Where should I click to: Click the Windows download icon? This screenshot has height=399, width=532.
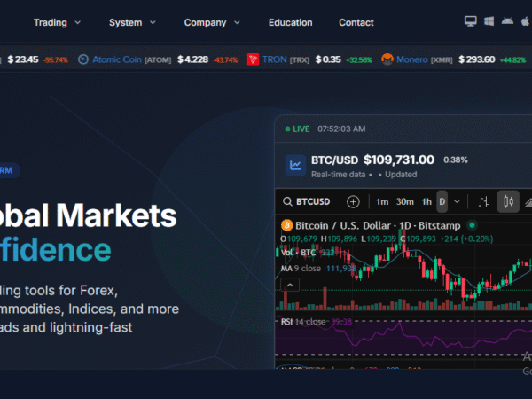coord(488,21)
